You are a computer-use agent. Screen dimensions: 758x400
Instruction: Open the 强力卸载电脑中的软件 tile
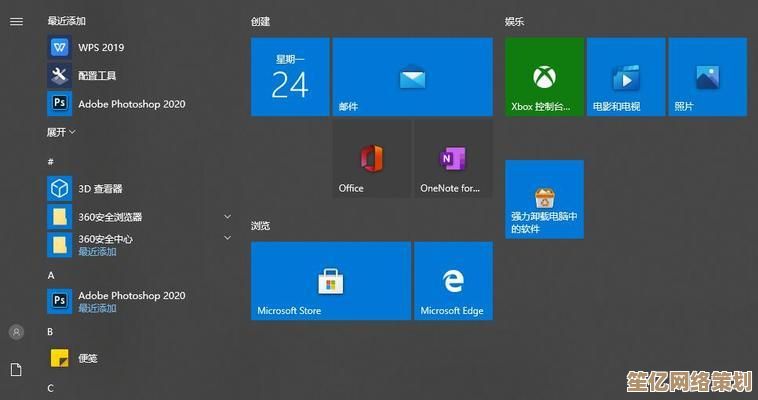click(x=544, y=199)
